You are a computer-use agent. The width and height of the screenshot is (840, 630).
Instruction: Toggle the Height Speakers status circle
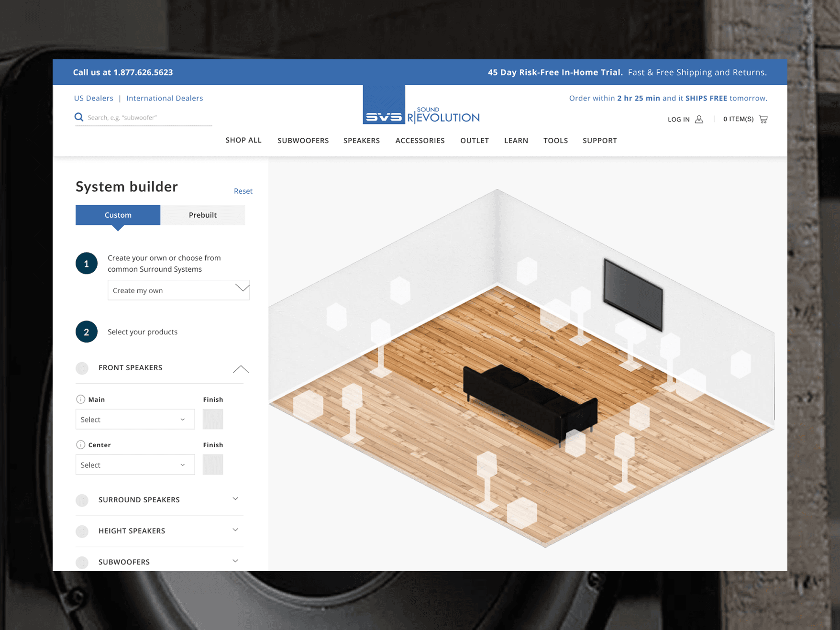(82, 531)
